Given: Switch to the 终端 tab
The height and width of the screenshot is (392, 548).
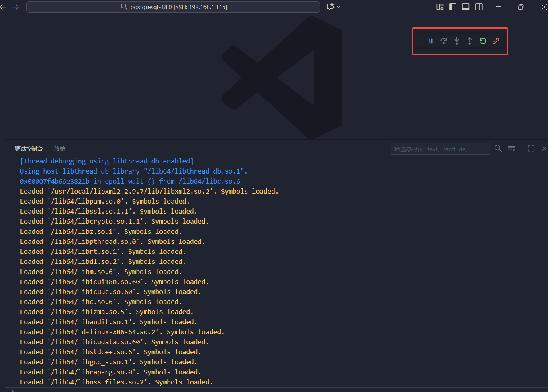Looking at the screenshot, I should (x=60, y=149).
